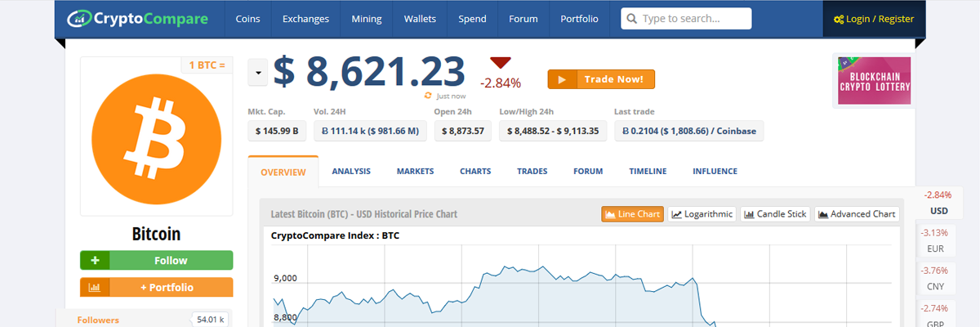This screenshot has height=327, width=980.
Task: Click the Candle Stick chart icon
Action: tap(749, 214)
